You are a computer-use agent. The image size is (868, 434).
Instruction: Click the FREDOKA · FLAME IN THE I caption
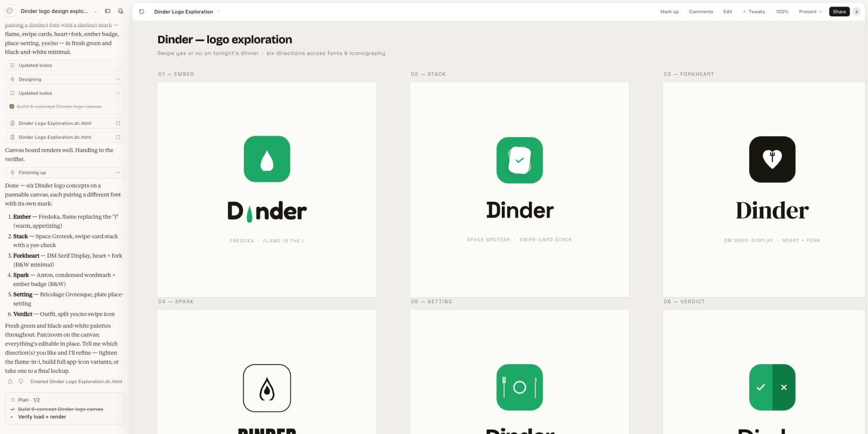tap(267, 241)
